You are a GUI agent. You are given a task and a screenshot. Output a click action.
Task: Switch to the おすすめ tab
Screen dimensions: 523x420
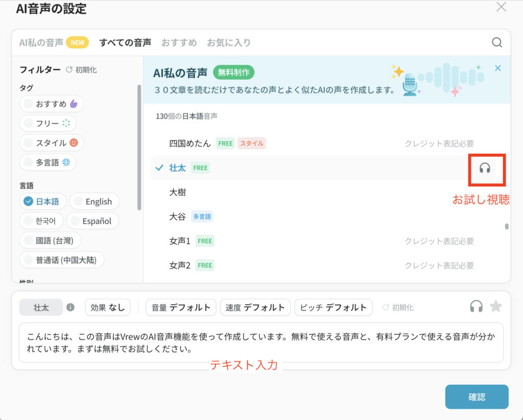click(x=179, y=42)
